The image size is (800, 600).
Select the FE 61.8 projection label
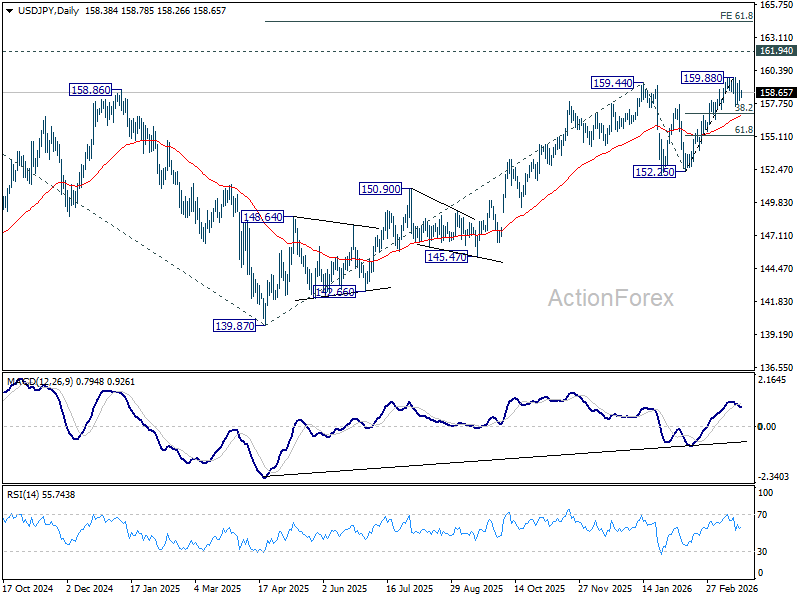click(x=736, y=16)
